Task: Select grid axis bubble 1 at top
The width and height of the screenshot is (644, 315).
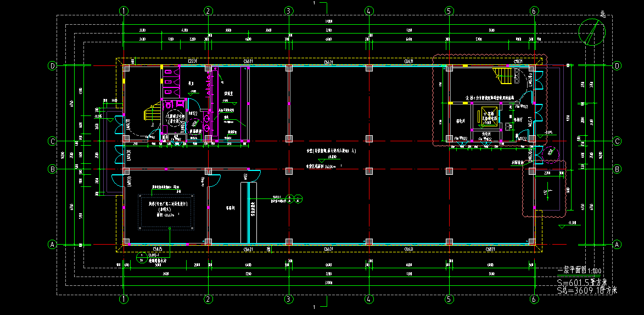Action: pyautogui.click(x=124, y=10)
